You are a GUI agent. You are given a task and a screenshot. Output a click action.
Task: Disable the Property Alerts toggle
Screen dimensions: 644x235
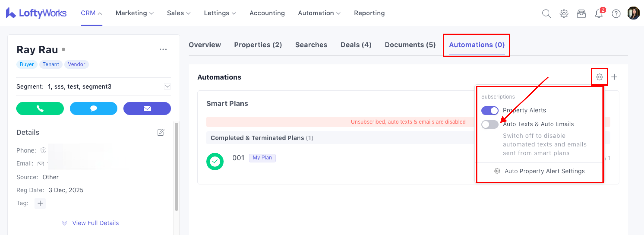490,111
